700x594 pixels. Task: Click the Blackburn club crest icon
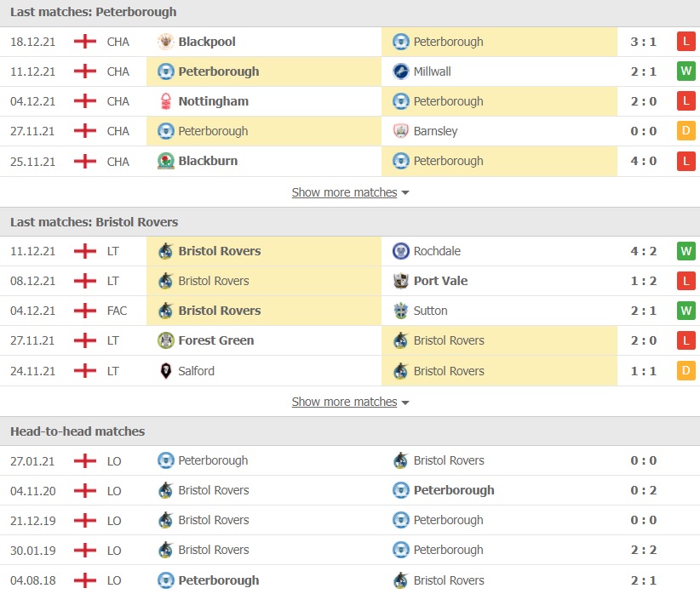click(165, 161)
